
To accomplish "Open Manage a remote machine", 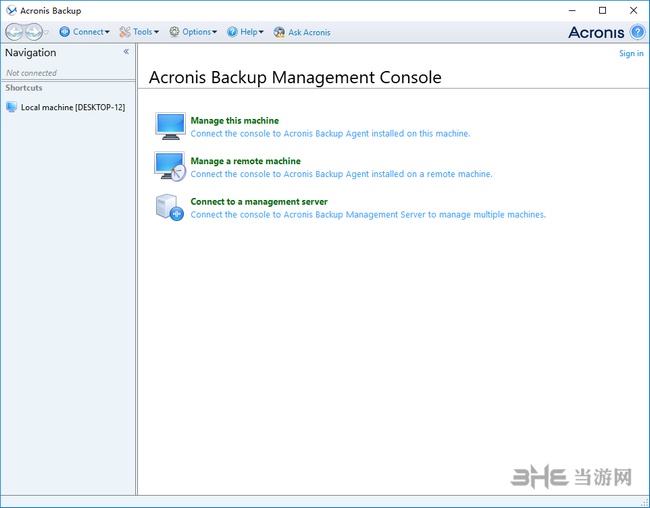I will coord(246,161).
